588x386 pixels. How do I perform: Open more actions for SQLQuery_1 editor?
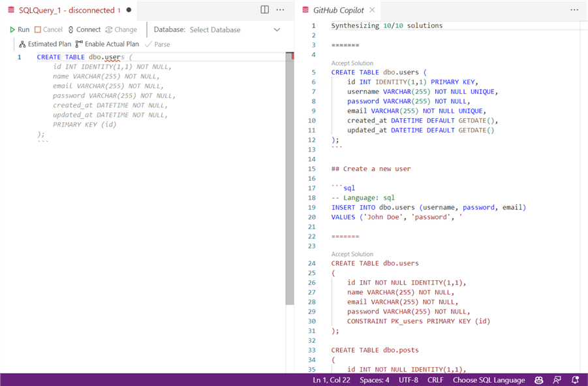tap(280, 10)
